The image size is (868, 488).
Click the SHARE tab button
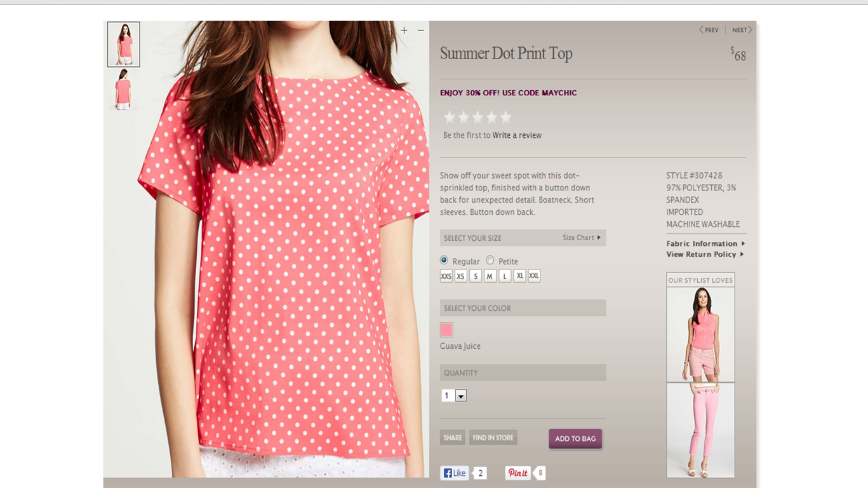click(x=453, y=438)
